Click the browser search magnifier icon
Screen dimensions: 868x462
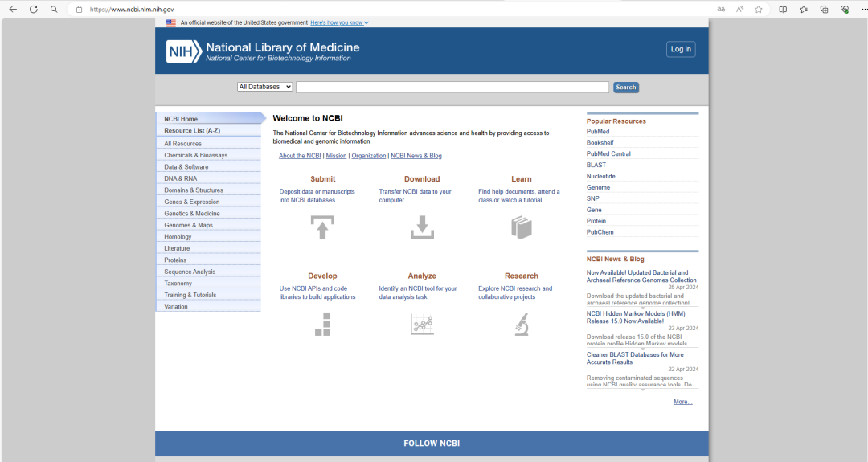point(54,9)
